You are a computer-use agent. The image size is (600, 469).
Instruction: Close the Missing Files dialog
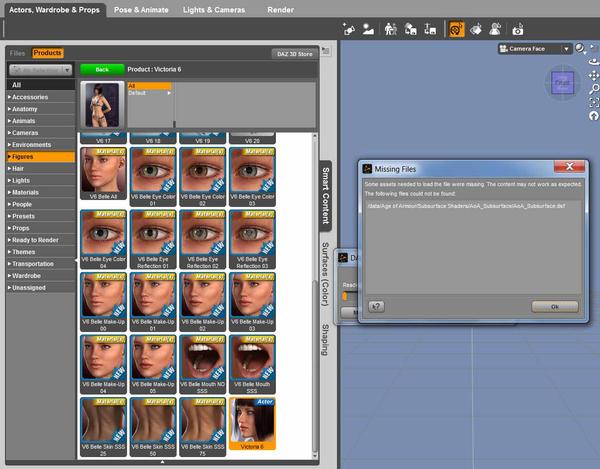[569, 166]
